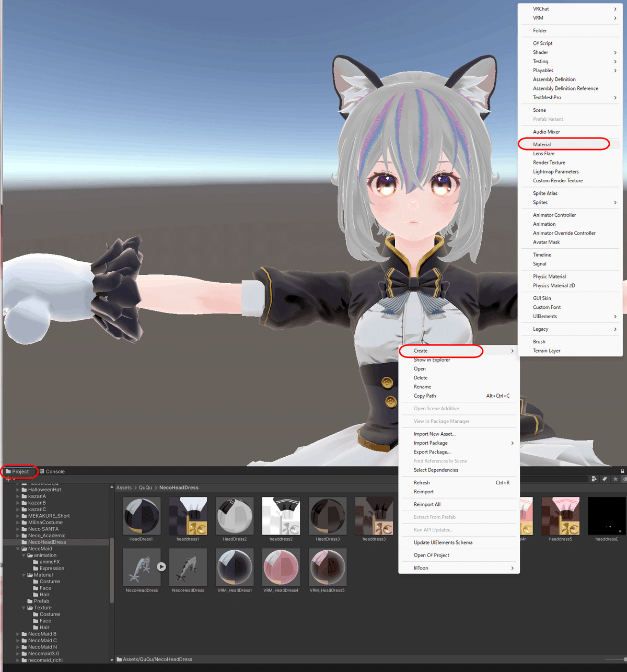Screen dimensions: 627x672
Task: Click the Assets breadcrumb link
Action: click(x=124, y=488)
